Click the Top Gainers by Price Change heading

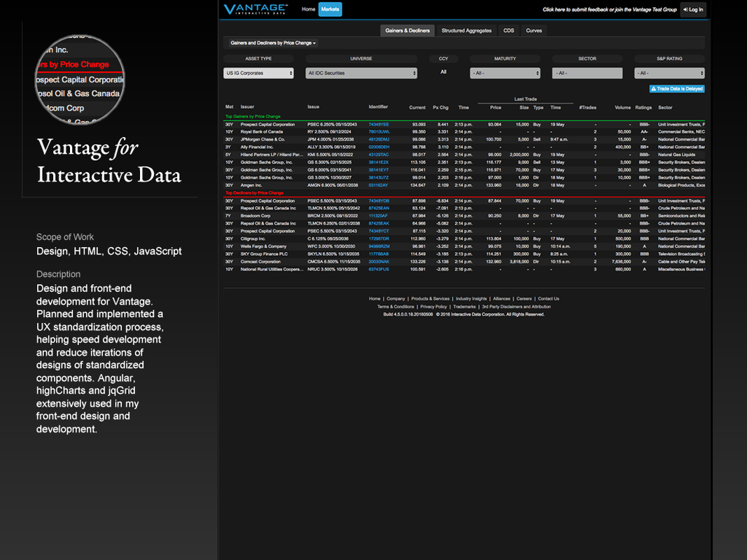[253, 116]
